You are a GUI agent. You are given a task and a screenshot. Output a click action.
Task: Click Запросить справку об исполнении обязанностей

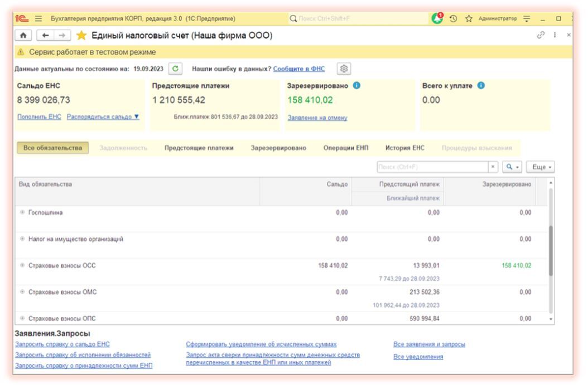pos(83,354)
